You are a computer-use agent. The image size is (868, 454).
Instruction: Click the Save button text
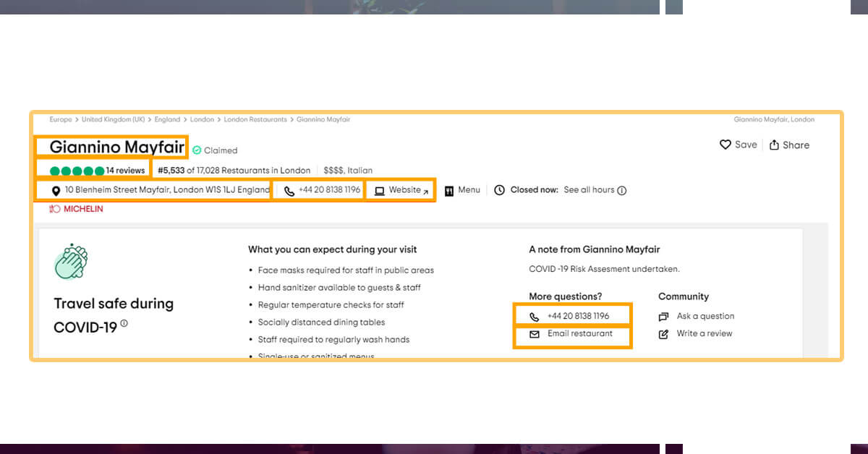point(746,145)
